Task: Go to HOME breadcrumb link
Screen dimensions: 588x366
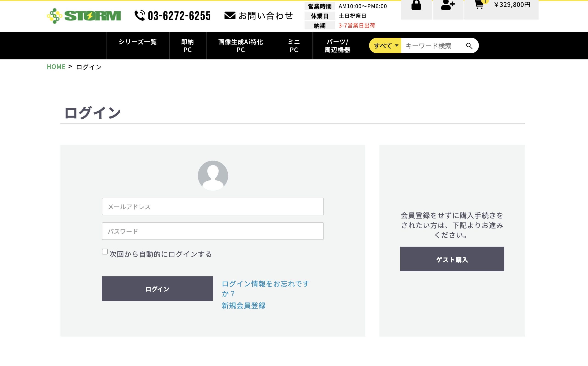Action: coord(56,67)
